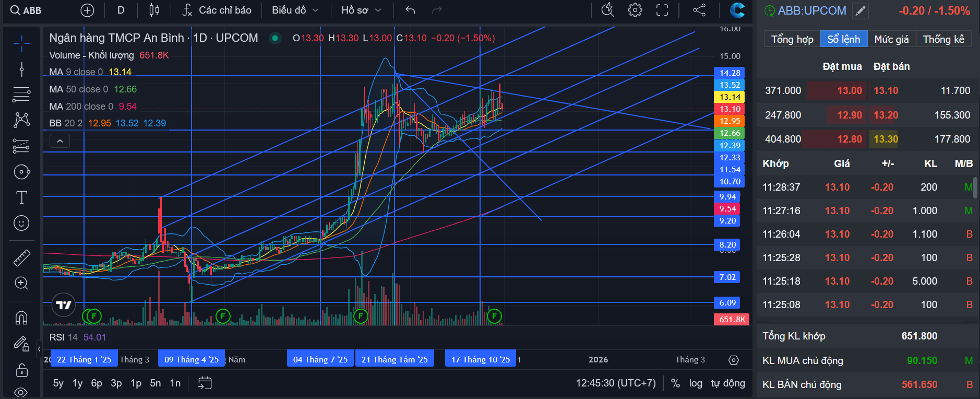980x399 pixels.
Task: Select the crosshair cursor tool
Action: [21, 43]
